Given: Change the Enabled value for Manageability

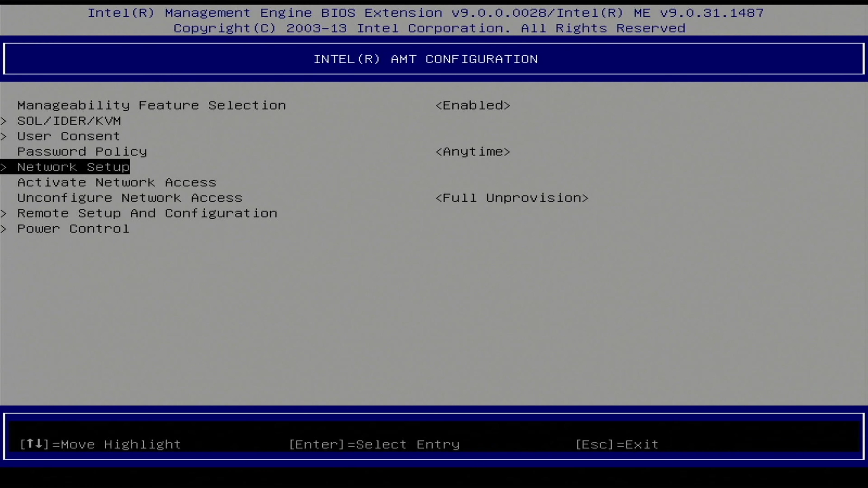Looking at the screenshot, I should 473,105.
